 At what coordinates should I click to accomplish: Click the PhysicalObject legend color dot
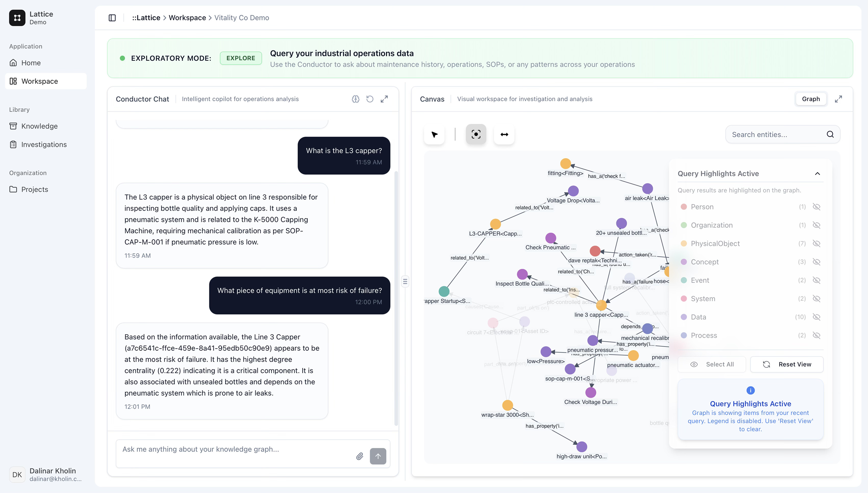click(x=683, y=243)
